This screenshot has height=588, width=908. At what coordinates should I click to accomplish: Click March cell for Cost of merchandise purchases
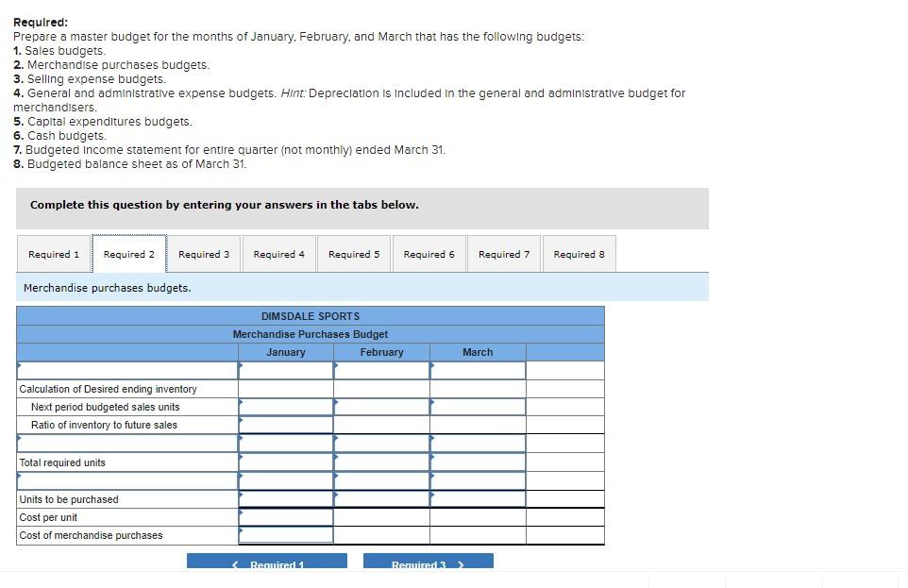pos(478,535)
